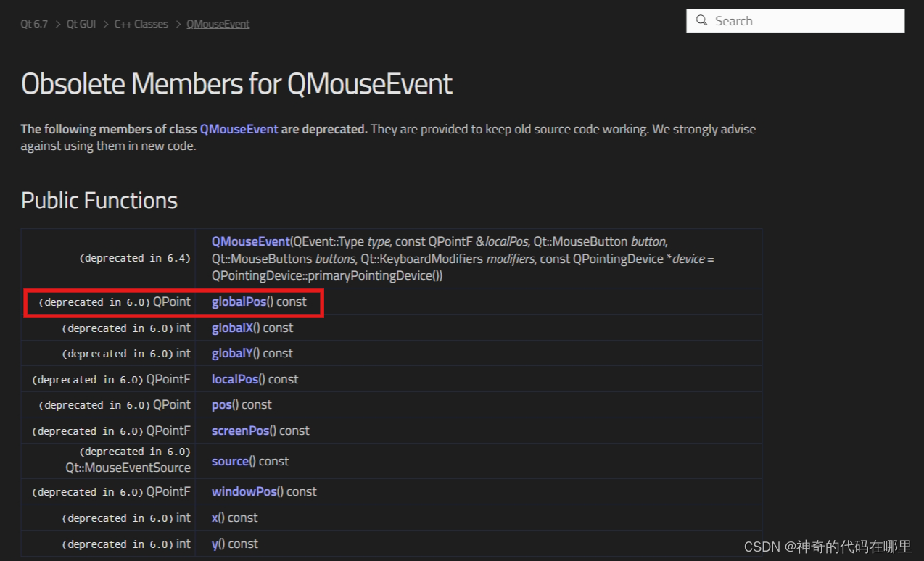Click the Public Functions heading
The image size is (924, 561).
pyautogui.click(x=99, y=200)
